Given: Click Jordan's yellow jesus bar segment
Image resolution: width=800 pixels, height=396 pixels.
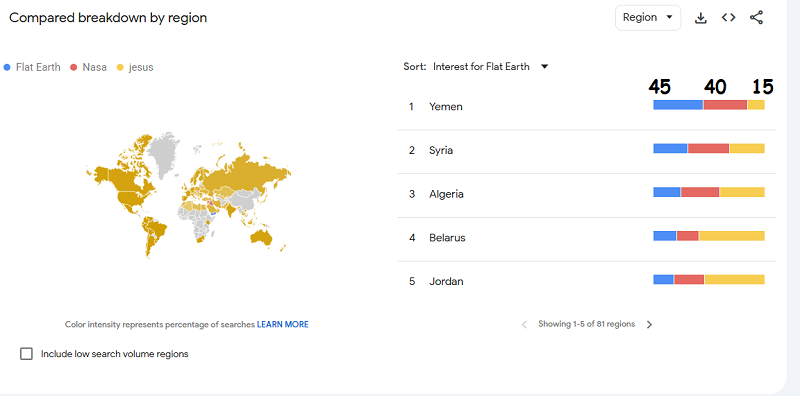Looking at the screenshot, I should click(x=735, y=280).
